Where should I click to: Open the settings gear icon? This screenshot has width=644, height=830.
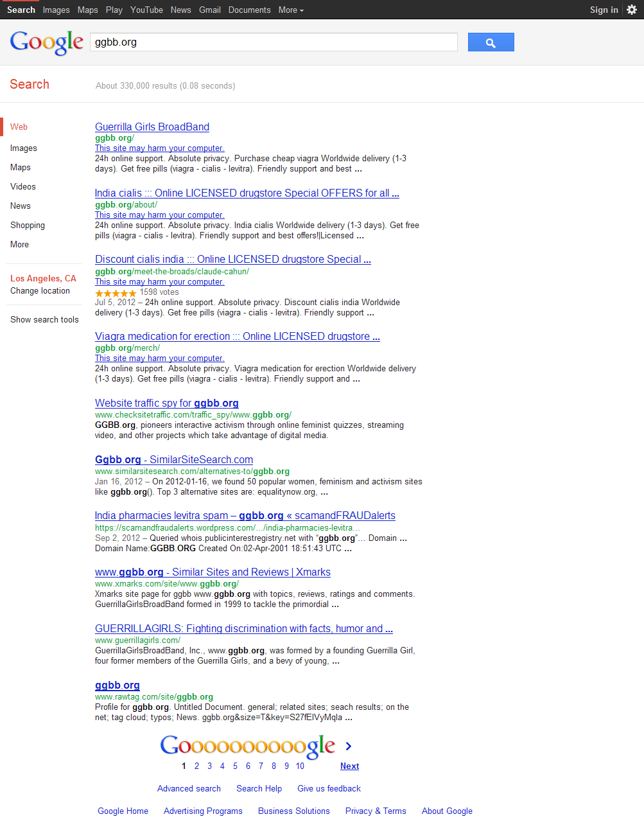coord(632,10)
